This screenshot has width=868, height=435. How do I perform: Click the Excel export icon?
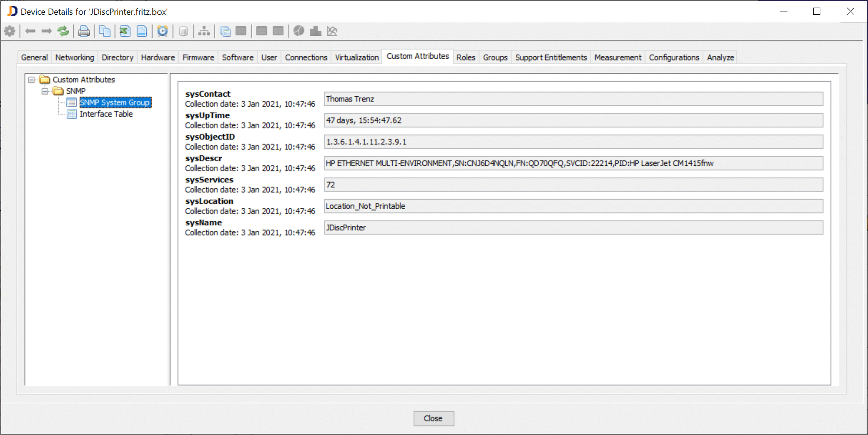pos(125,31)
